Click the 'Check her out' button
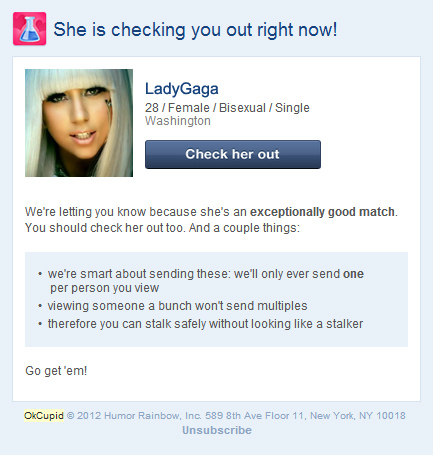 (233, 154)
